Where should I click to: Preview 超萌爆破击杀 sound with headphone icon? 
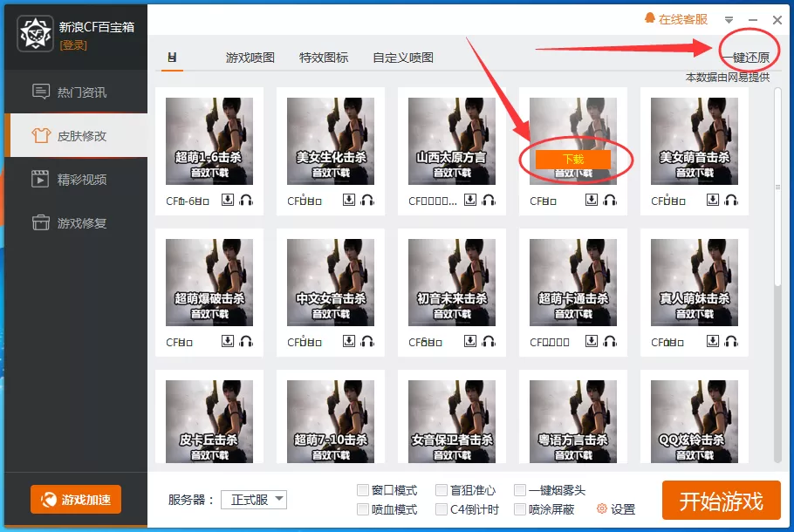[246, 341]
